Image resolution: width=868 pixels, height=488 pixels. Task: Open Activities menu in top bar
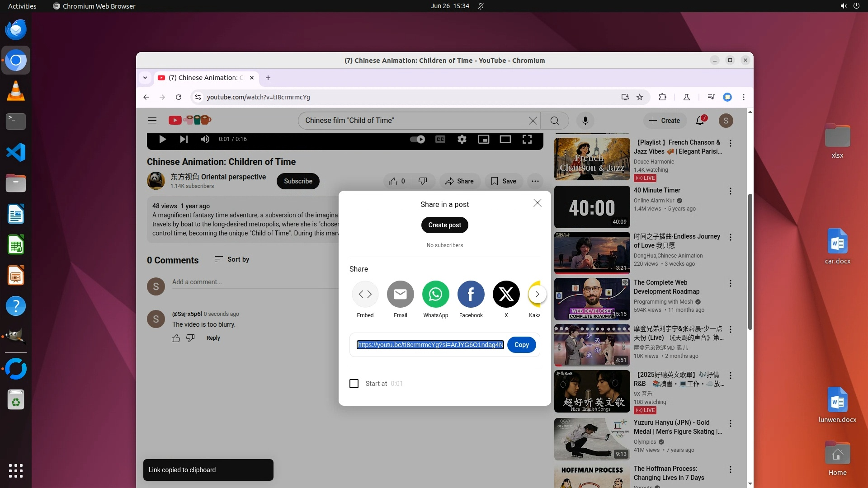pos(22,6)
